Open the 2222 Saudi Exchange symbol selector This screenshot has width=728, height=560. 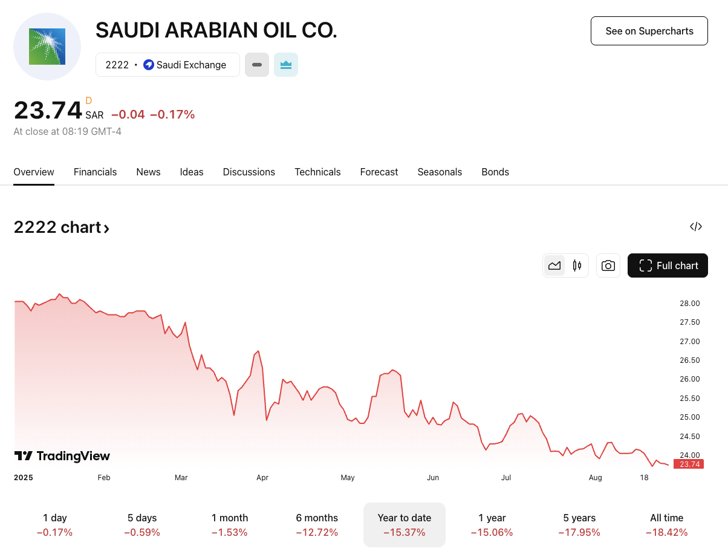tap(167, 65)
